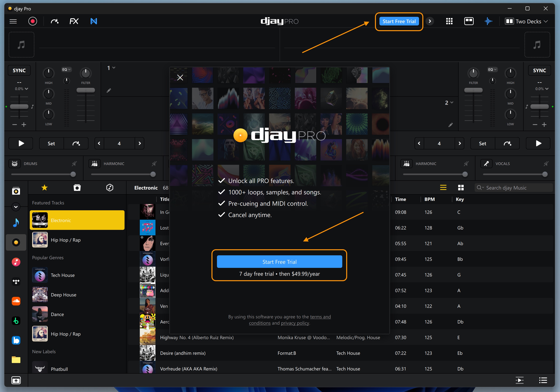
Task: Open the sampler grid view icon
Action: tap(449, 22)
